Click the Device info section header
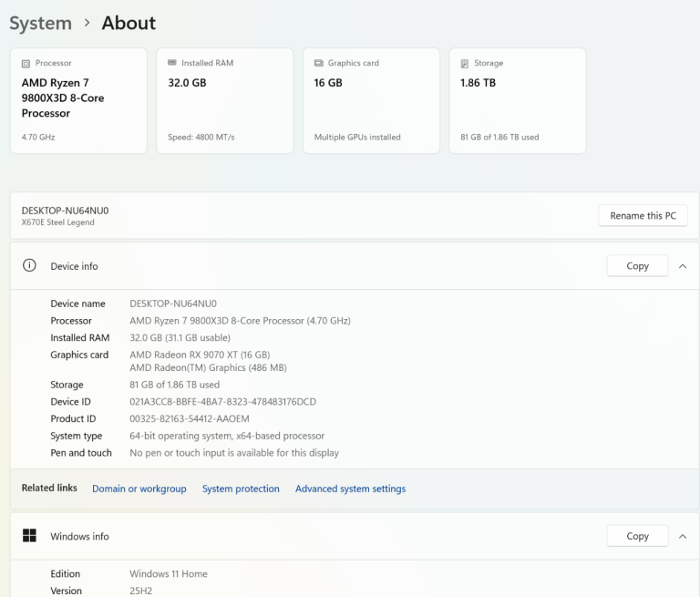The height and width of the screenshot is (597, 700). click(x=355, y=266)
